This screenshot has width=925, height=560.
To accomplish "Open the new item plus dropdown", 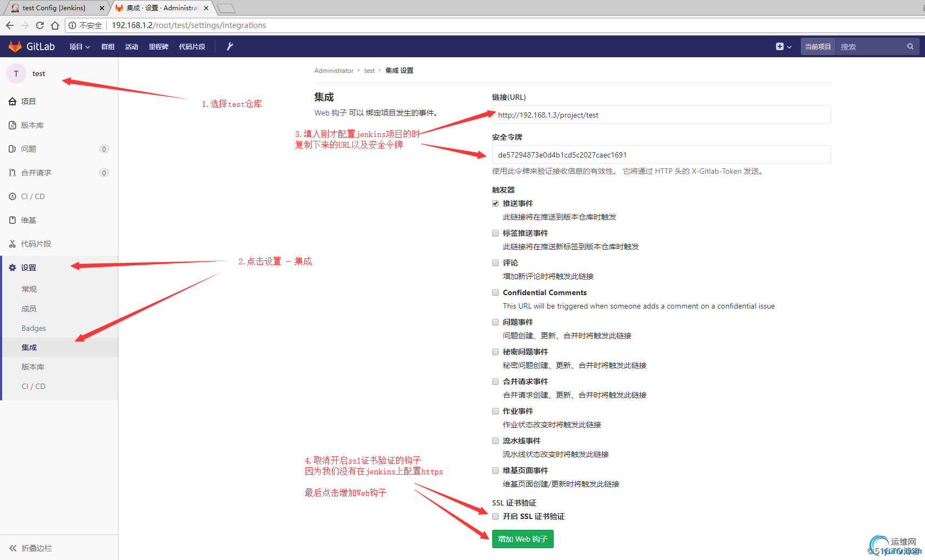I will pos(784,46).
